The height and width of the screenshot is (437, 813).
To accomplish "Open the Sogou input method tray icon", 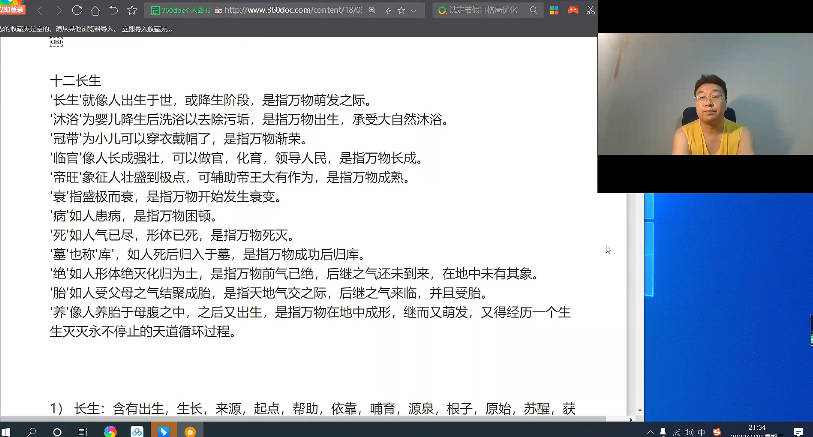I will click(x=717, y=431).
